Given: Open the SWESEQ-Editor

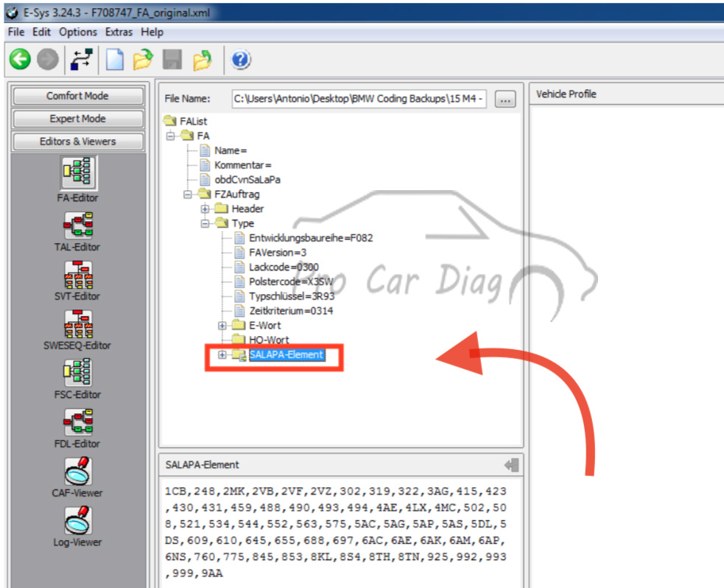Looking at the screenshot, I should [77, 323].
